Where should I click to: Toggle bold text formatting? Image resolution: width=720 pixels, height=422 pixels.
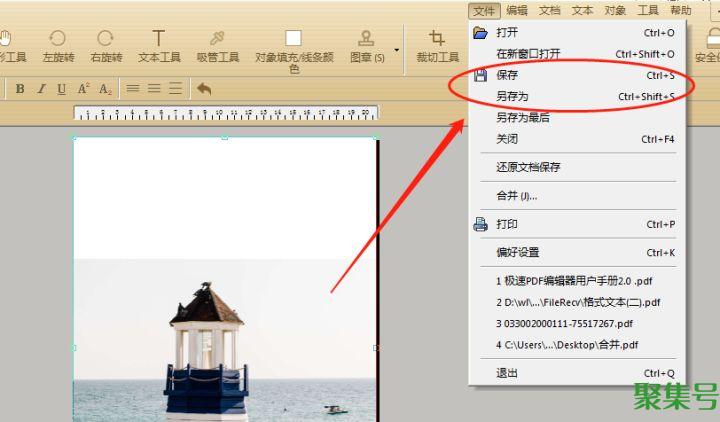click(x=20, y=88)
